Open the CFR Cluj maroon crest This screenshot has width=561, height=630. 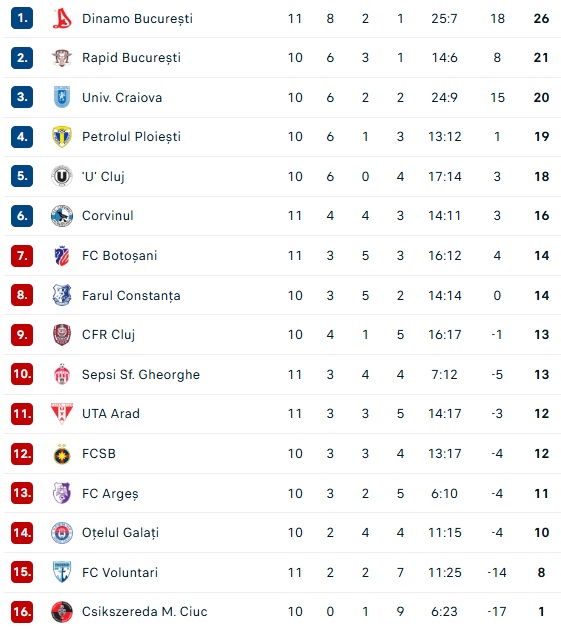62,335
